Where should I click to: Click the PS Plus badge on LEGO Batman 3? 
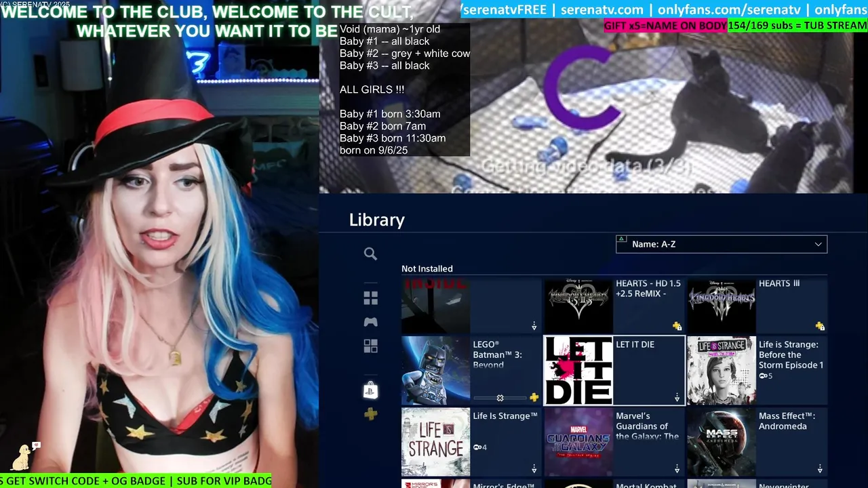click(x=534, y=398)
